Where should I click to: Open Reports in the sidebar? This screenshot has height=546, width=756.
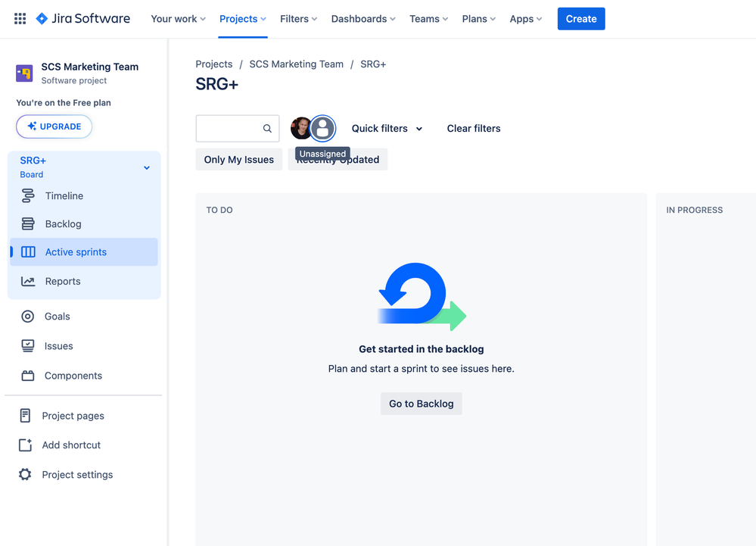84,281
